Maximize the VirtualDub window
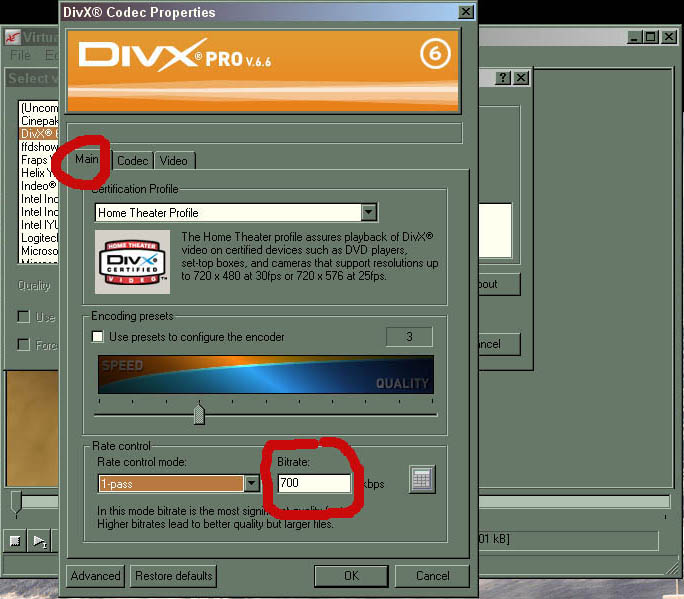 tap(650, 37)
